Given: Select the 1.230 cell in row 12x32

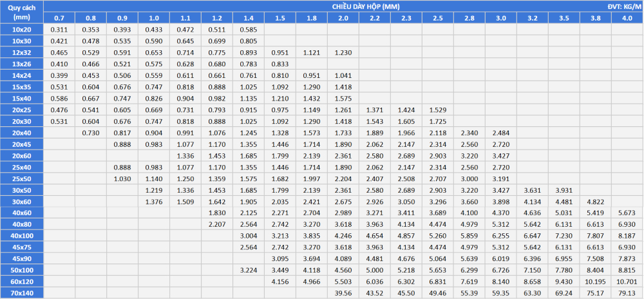Looking at the screenshot, I should [x=343, y=52].
